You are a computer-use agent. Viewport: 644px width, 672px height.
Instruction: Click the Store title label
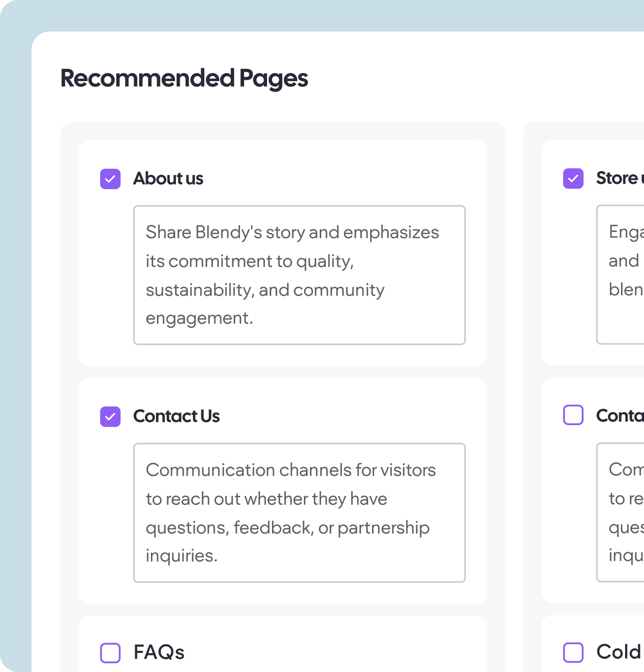click(620, 178)
